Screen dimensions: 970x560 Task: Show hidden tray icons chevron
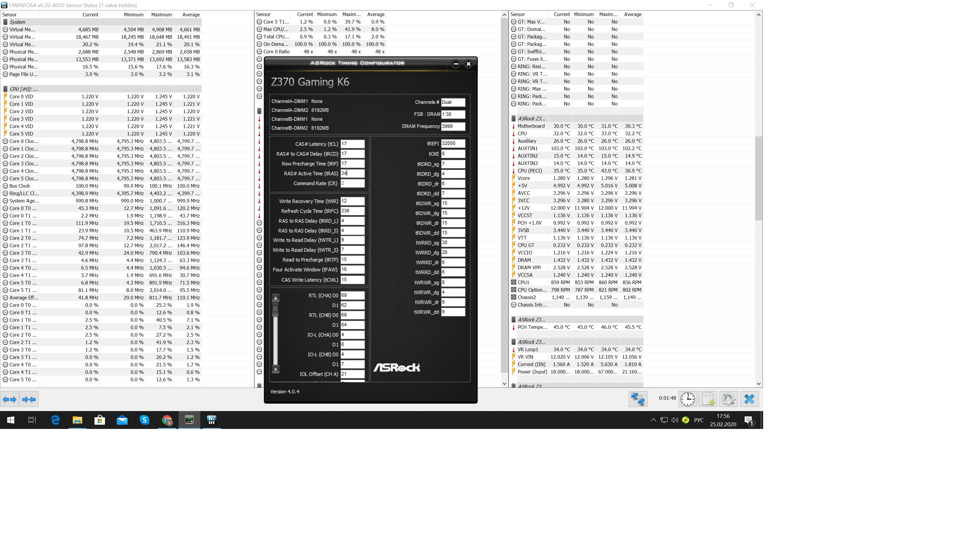(653, 420)
